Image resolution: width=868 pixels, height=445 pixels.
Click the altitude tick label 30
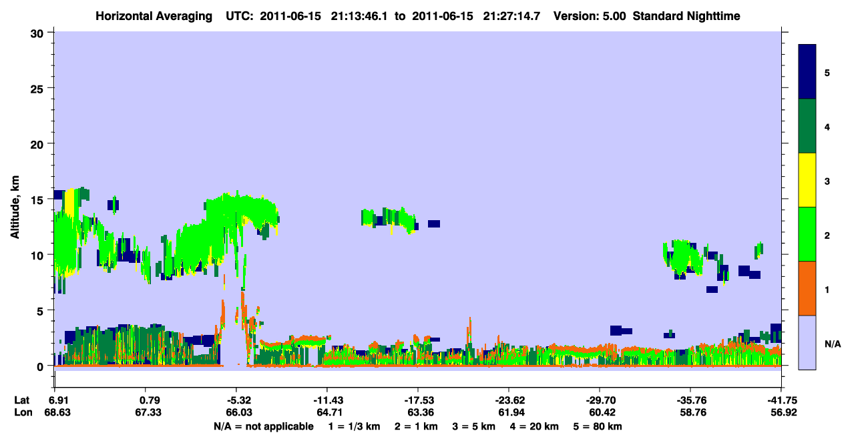click(39, 33)
